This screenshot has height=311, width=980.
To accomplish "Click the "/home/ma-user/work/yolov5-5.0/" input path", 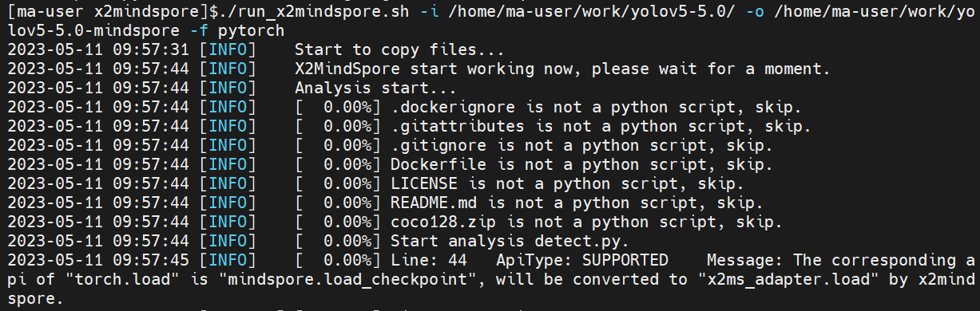I will coord(591,12).
